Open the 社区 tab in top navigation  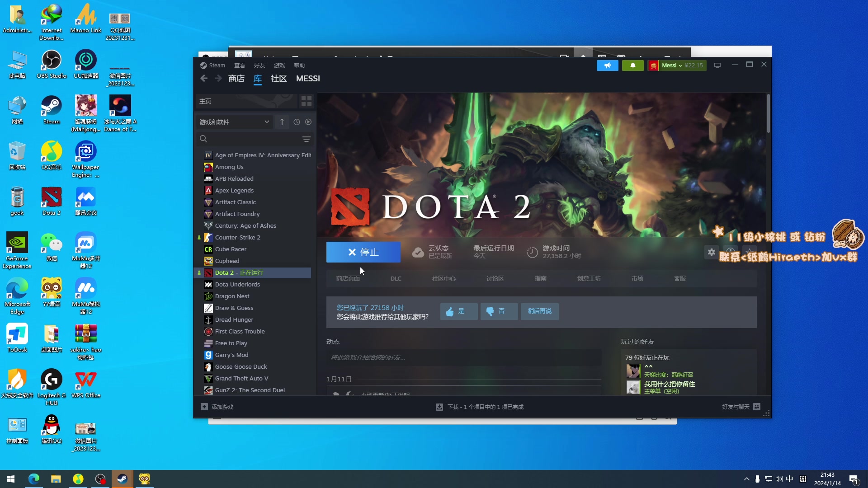[278, 79]
